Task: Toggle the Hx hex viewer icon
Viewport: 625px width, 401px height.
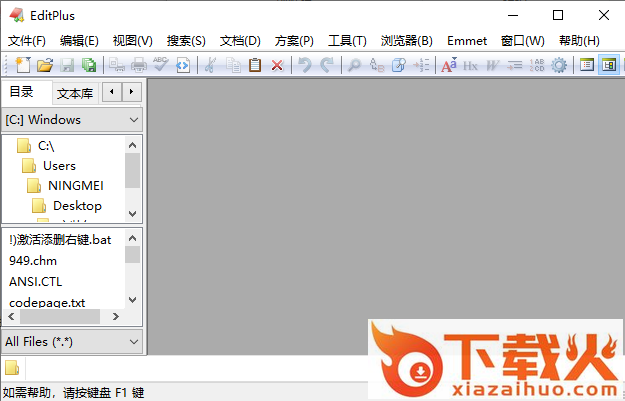Action: (470, 65)
